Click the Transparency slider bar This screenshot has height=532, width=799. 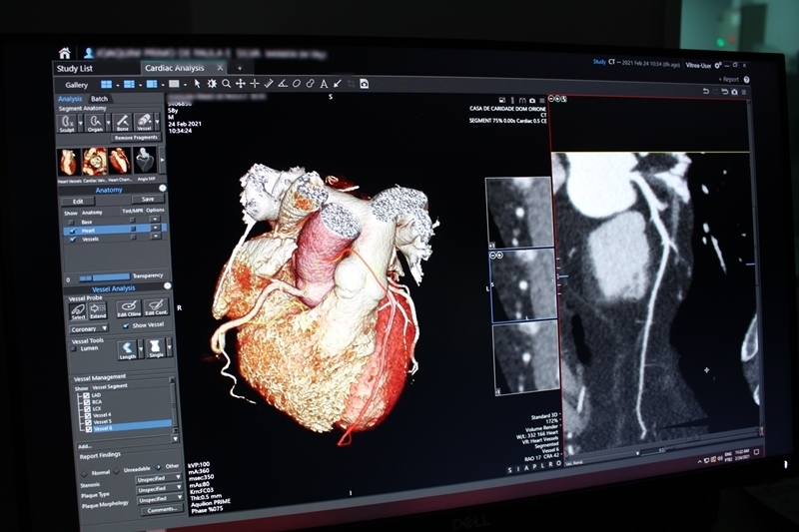pyautogui.click(x=104, y=277)
